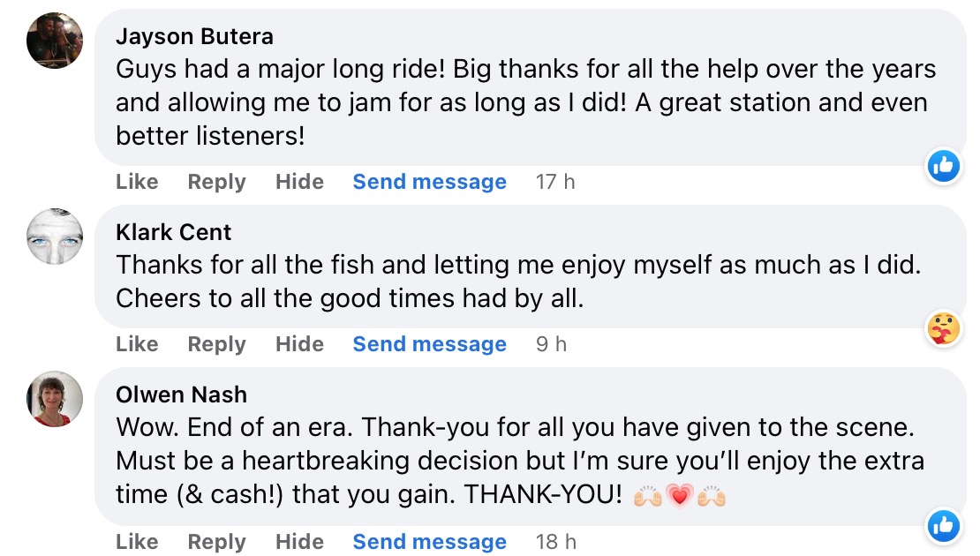
Task: Hide Olwen Nash's comment
Action: (x=299, y=542)
